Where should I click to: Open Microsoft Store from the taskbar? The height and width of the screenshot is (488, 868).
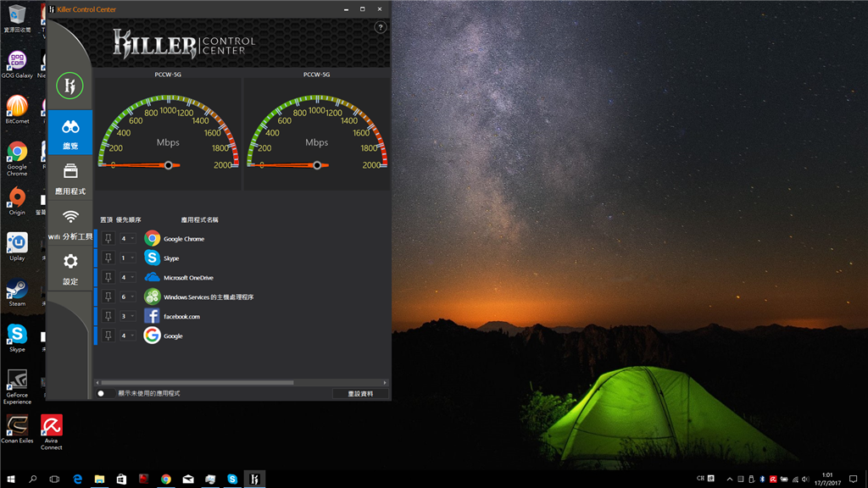121,480
